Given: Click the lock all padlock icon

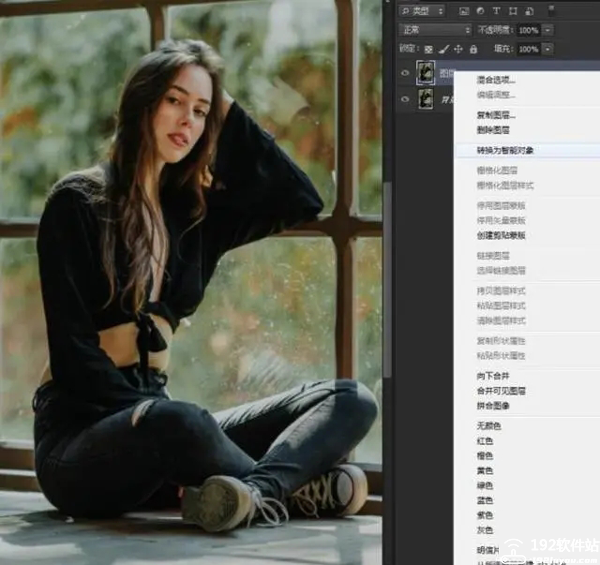Looking at the screenshot, I should pos(473,48).
